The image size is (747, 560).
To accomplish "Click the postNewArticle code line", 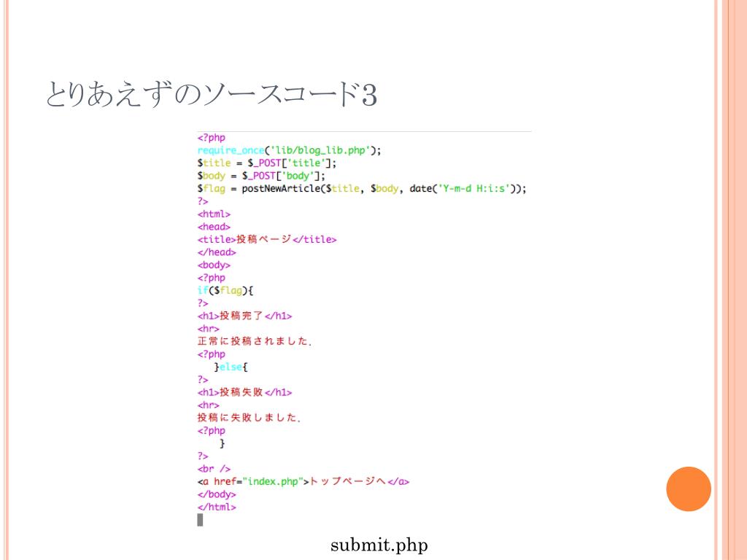I will pyautogui.click(x=362, y=189).
